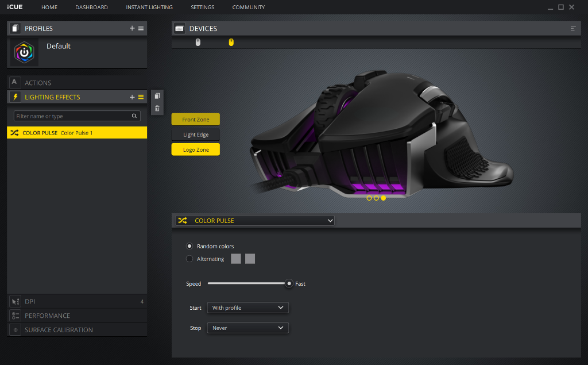The height and width of the screenshot is (365, 588).
Task: Select the Random colors radio option
Action: coord(189,246)
